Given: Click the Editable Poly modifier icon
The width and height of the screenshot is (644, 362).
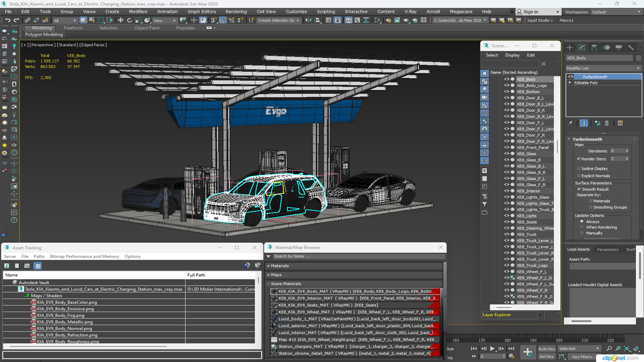Looking at the screenshot, I should tap(572, 83).
